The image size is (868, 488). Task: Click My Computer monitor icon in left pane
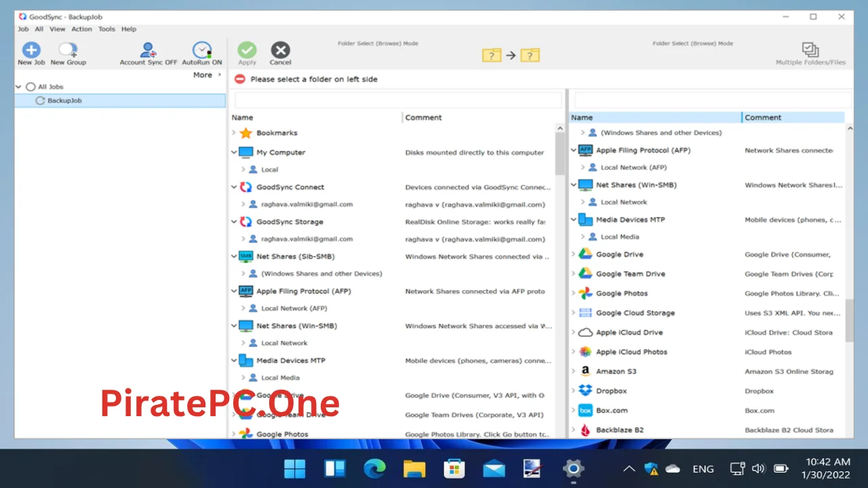[245, 152]
